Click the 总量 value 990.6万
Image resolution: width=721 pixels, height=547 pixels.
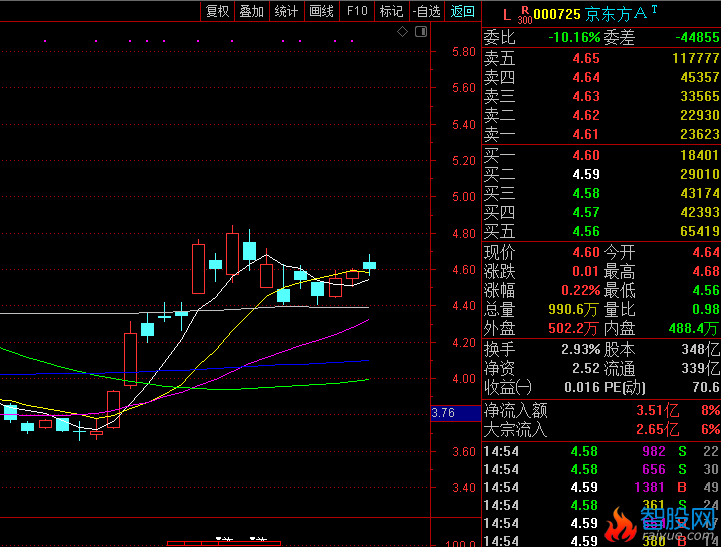point(573,309)
